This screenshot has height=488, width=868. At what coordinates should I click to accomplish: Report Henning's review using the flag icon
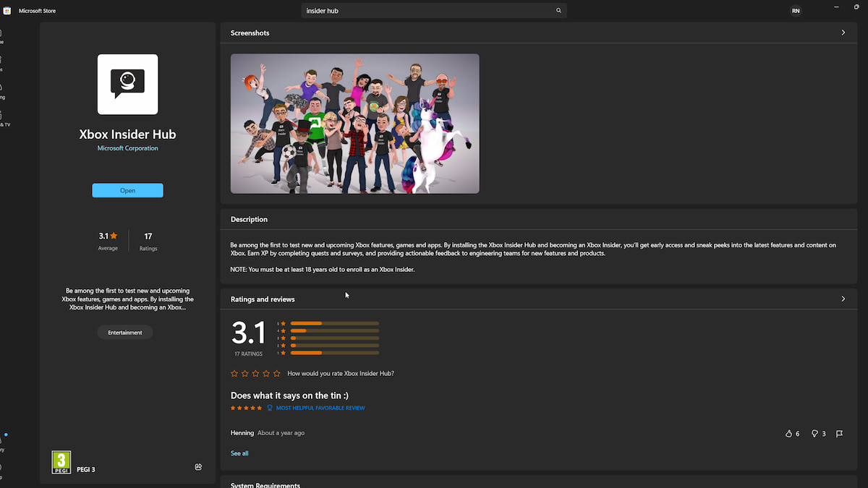[839, 433]
